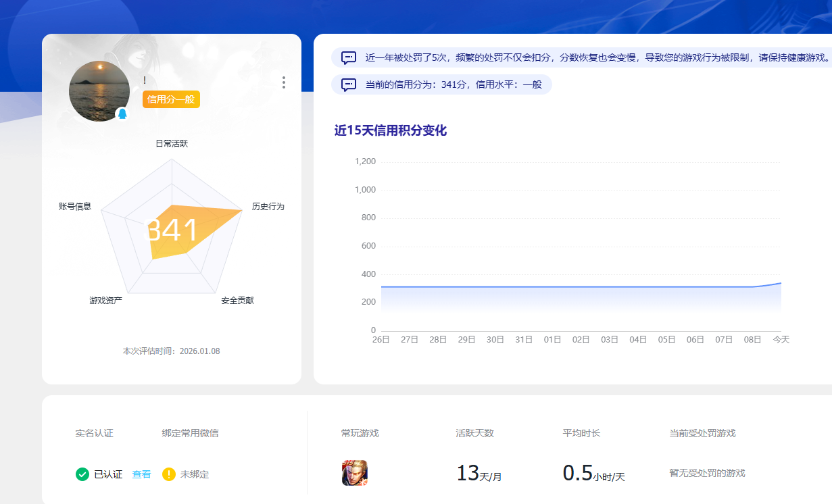Click the penalty warning message bubble icon

point(347,58)
